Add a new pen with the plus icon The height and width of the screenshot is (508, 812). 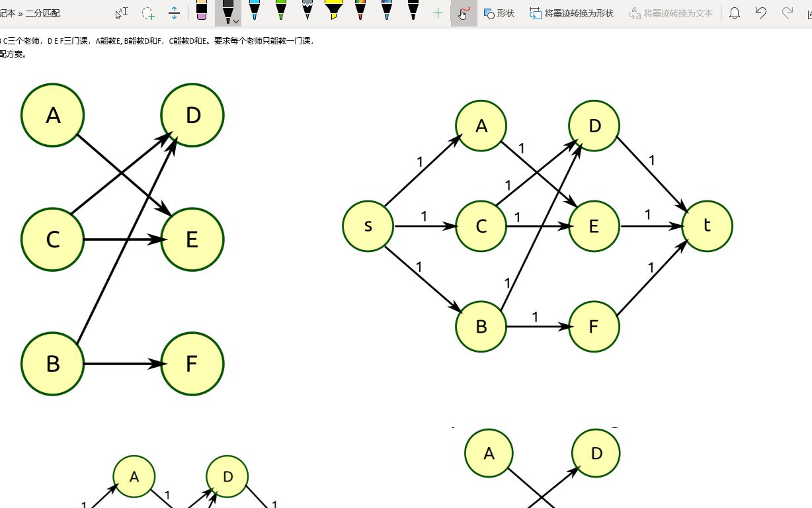(x=438, y=13)
